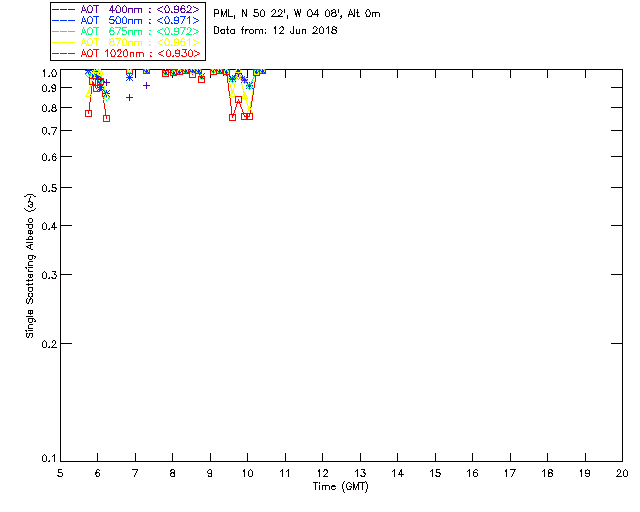Viewport: 640px width, 512px height.
Task: Click the x-axis tick label 16
Action: point(472,473)
